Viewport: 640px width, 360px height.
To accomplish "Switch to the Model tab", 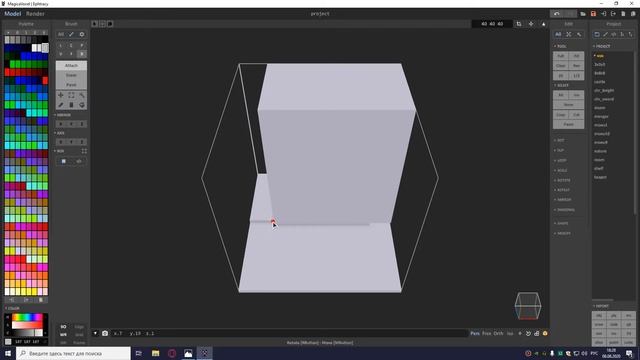I will [13, 14].
